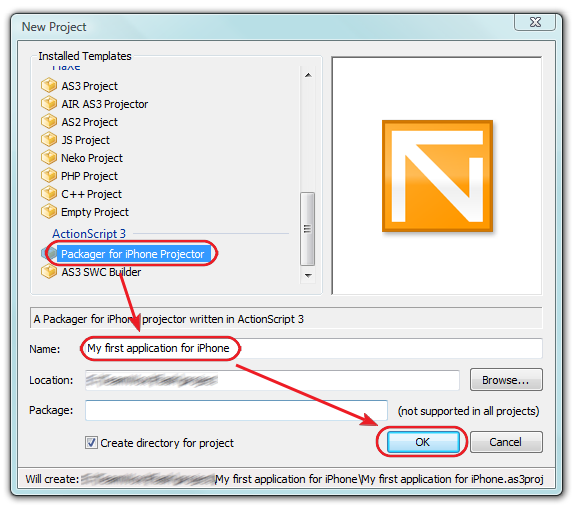Click the large orange template preview image
Viewport: 576px width, 509px height.
(437, 176)
